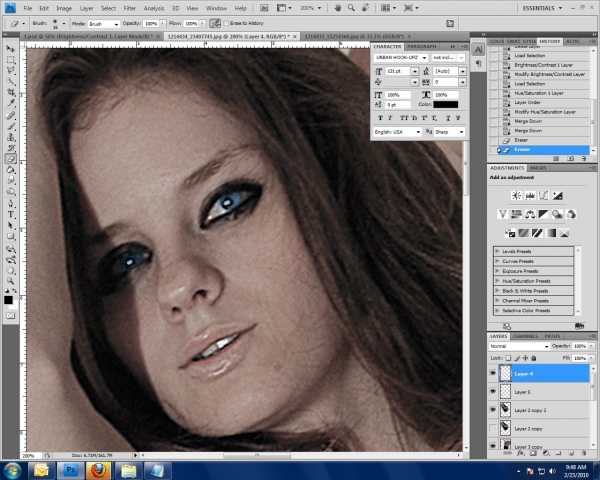Select the Pen tool
The image size is (600, 480).
[x=11, y=203]
